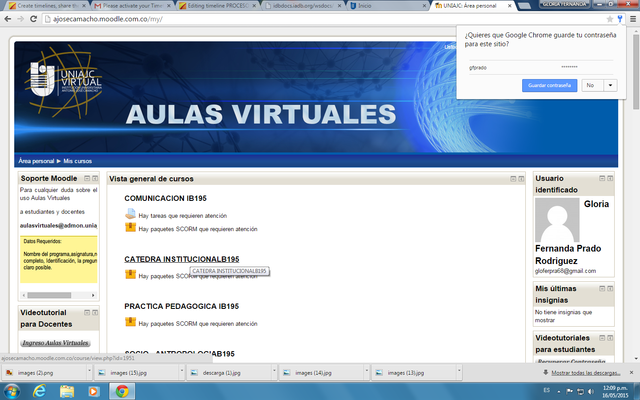Open options arrow for images (15).jpg download
This screenshot has height=400, width=640.
pos(182,372)
